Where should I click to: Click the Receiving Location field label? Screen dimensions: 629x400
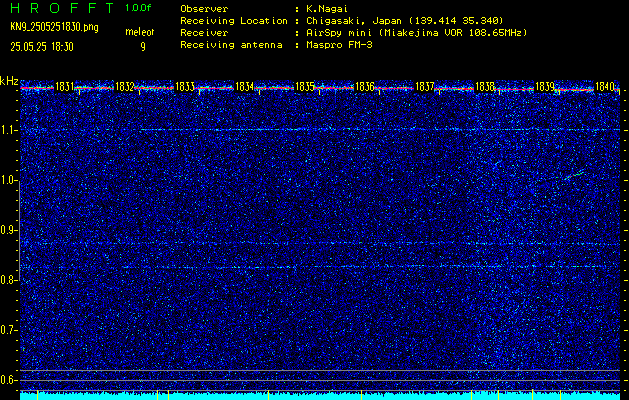pos(234,21)
